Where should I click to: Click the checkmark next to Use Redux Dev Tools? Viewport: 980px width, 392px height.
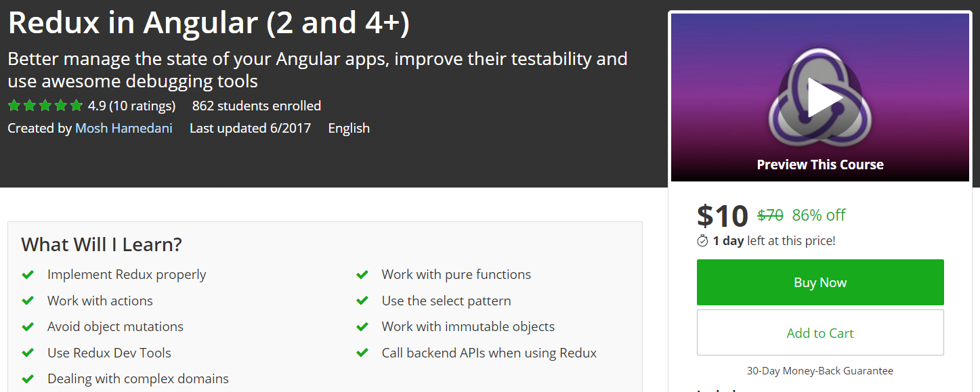(28, 353)
